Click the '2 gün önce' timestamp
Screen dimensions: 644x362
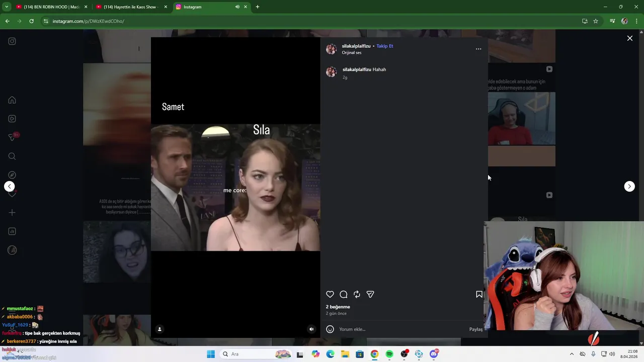336,313
